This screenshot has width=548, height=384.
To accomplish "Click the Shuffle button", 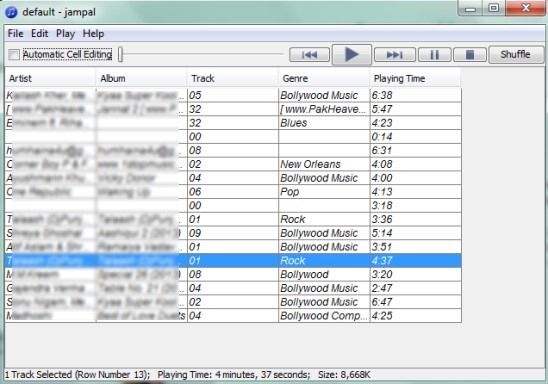I will point(515,55).
